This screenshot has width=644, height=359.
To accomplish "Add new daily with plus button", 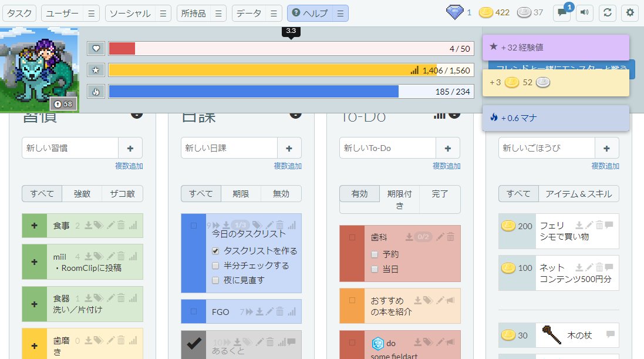I will (289, 148).
